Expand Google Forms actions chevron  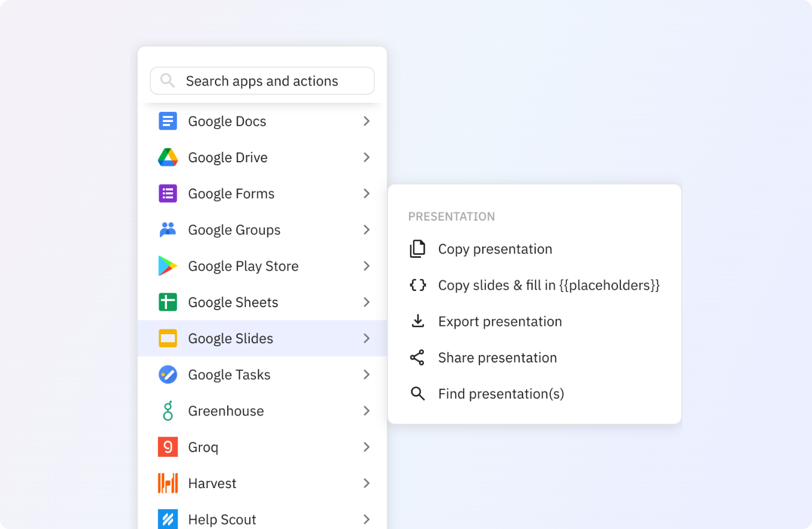(x=366, y=194)
